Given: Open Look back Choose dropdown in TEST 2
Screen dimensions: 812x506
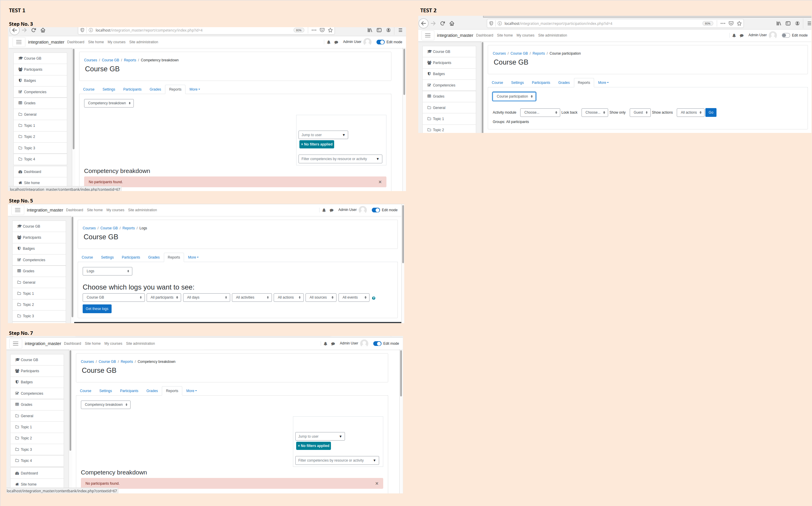Looking at the screenshot, I should click(594, 112).
